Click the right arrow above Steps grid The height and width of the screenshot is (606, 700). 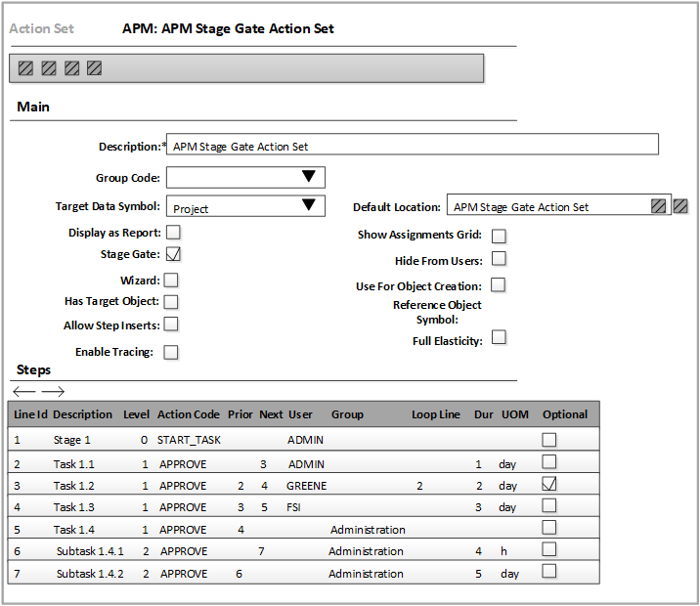pyautogui.click(x=53, y=391)
